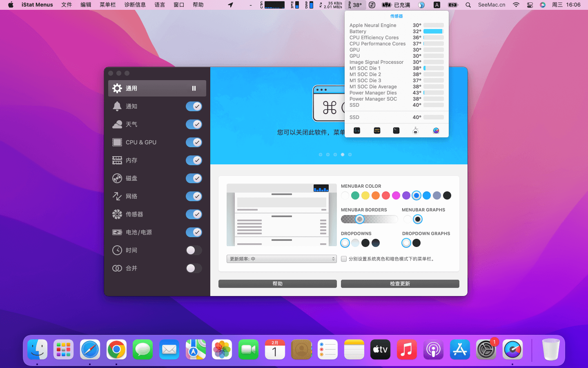Enable the 时间 time toggle
The width and height of the screenshot is (588, 368).
pos(194,250)
